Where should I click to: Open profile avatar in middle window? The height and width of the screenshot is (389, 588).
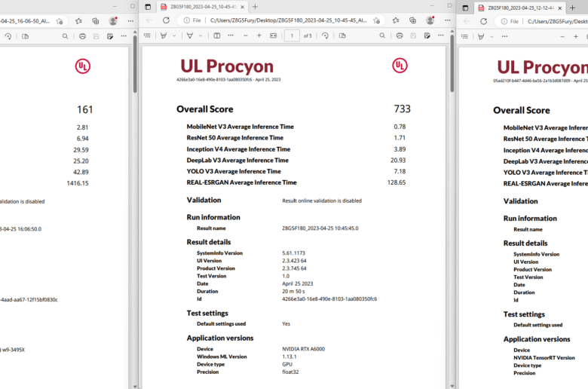click(x=430, y=20)
